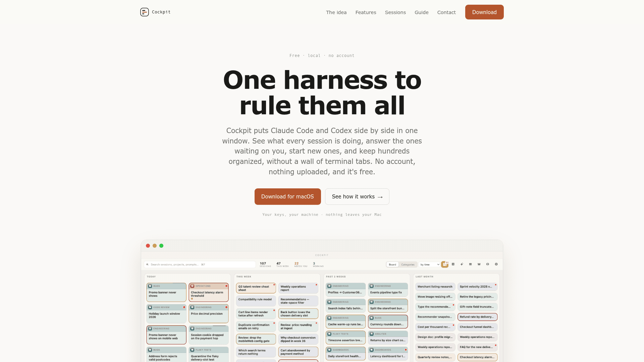Open the "Q3 talent review cheat sheet" card
The image size is (644, 362).
click(x=256, y=288)
